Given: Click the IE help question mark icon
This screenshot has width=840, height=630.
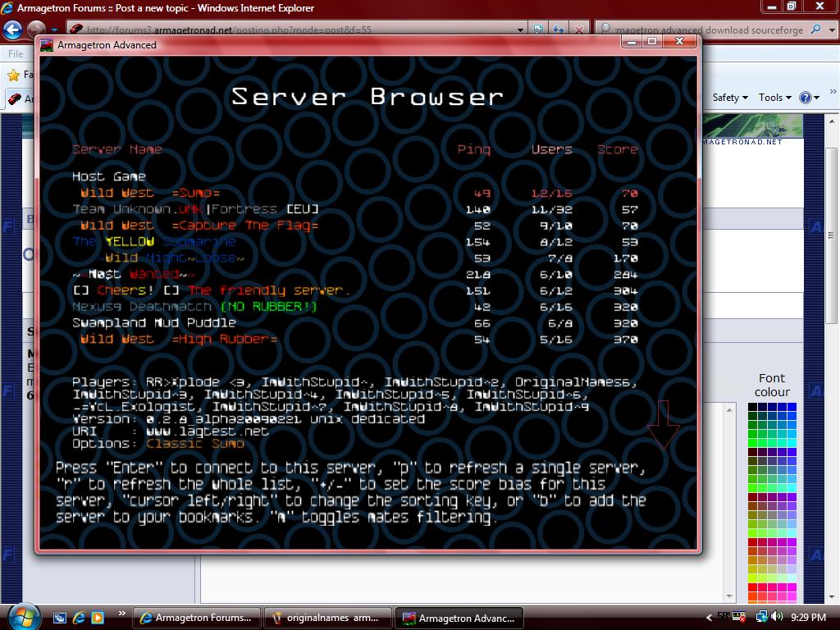Looking at the screenshot, I should point(806,98).
